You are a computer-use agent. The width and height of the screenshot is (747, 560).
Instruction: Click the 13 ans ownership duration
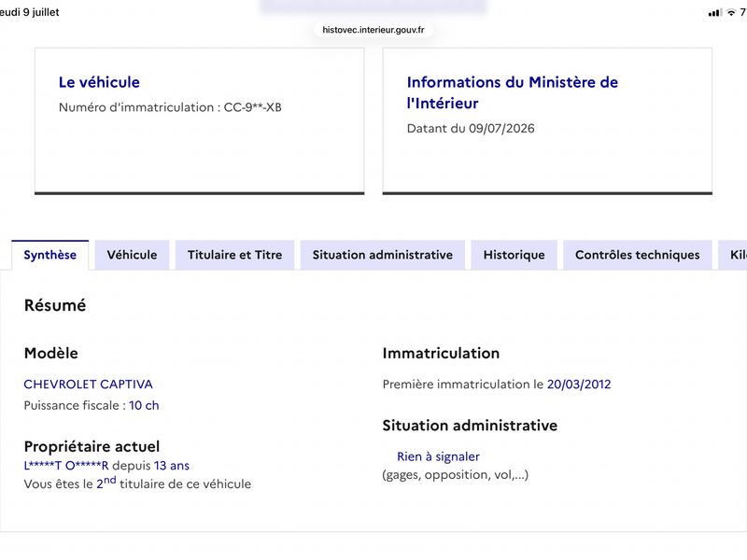[172, 466]
